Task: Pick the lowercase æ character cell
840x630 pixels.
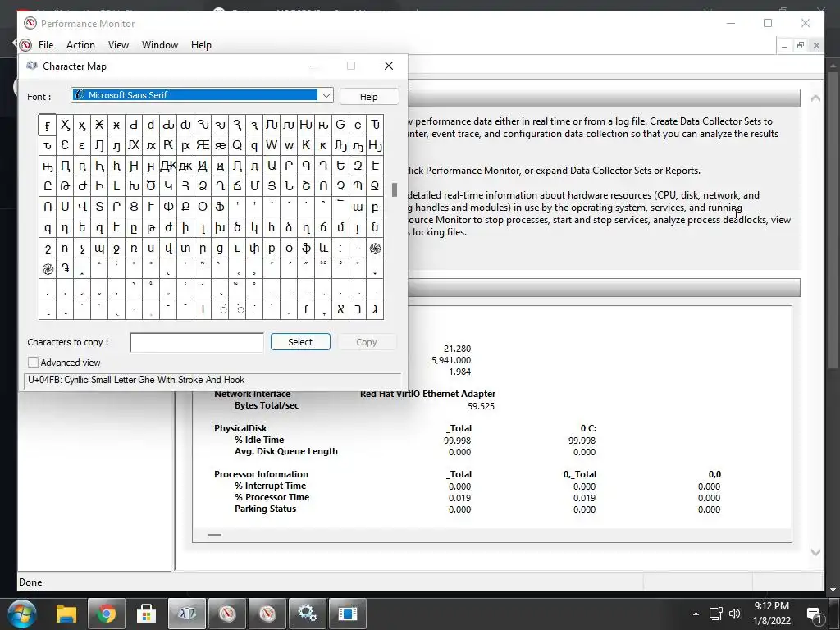Action: (220, 145)
